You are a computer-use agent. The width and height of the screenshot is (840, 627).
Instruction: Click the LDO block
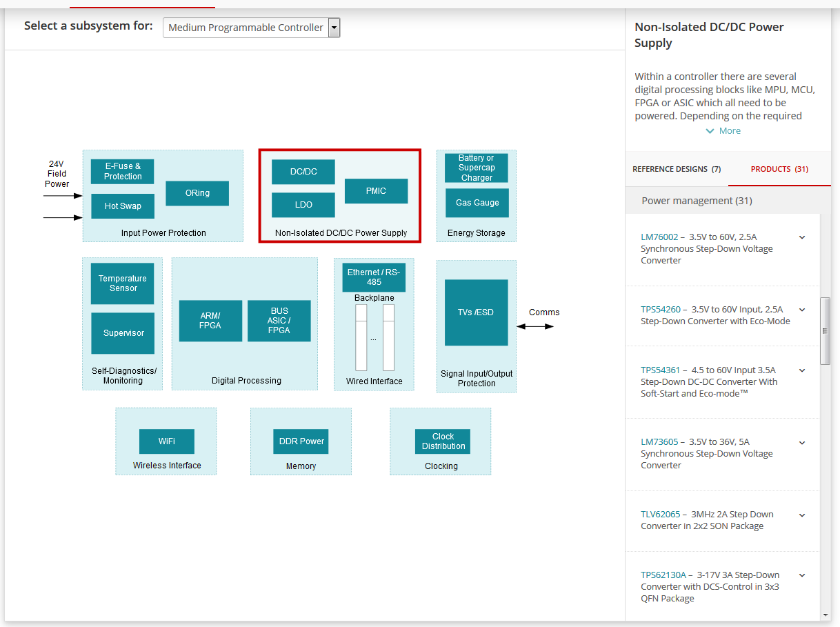[303, 205]
